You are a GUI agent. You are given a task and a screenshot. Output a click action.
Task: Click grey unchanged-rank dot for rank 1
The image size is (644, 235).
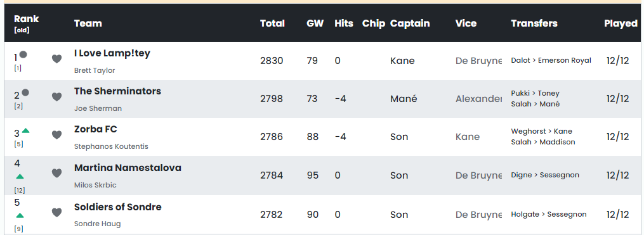click(x=24, y=54)
